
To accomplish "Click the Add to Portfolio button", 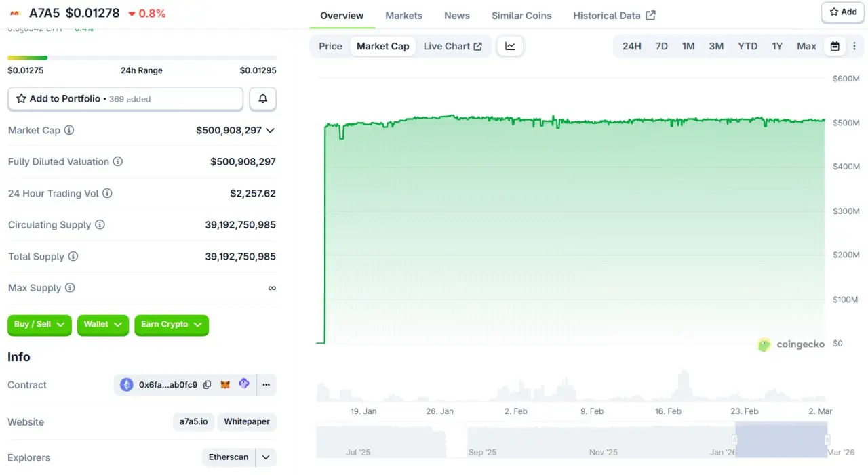I will [125, 99].
